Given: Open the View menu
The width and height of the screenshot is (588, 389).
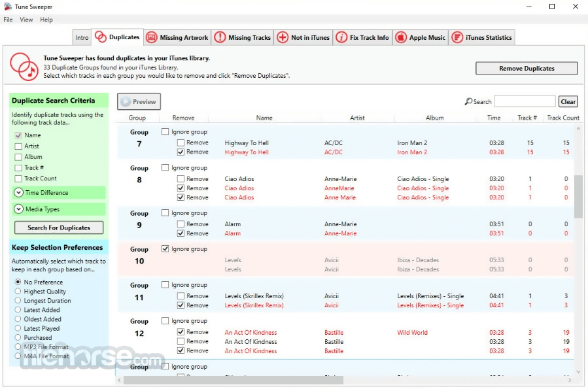Looking at the screenshot, I should (x=26, y=20).
